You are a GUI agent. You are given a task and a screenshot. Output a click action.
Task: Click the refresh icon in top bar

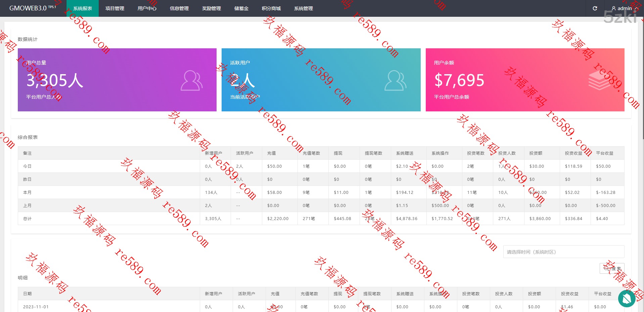click(595, 8)
